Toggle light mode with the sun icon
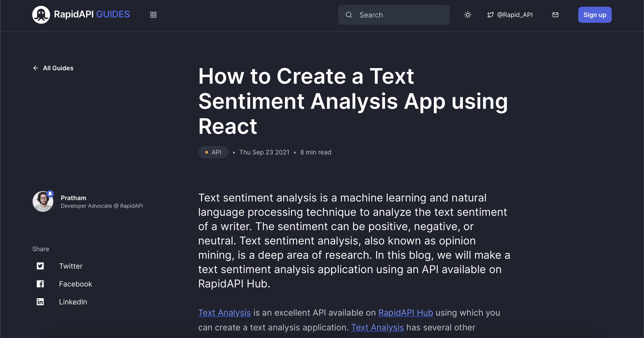Image resolution: width=644 pixels, height=338 pixels. (x=468, y=15)
